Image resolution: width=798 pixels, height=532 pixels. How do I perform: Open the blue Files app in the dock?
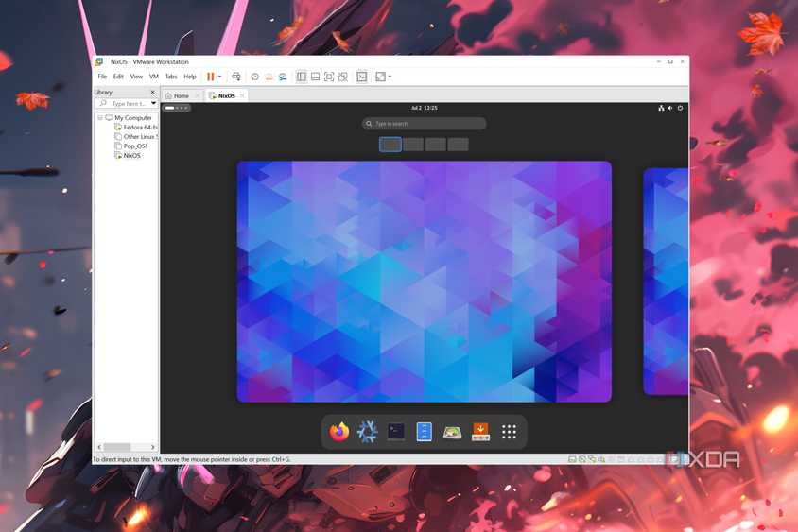coord(425,432)
